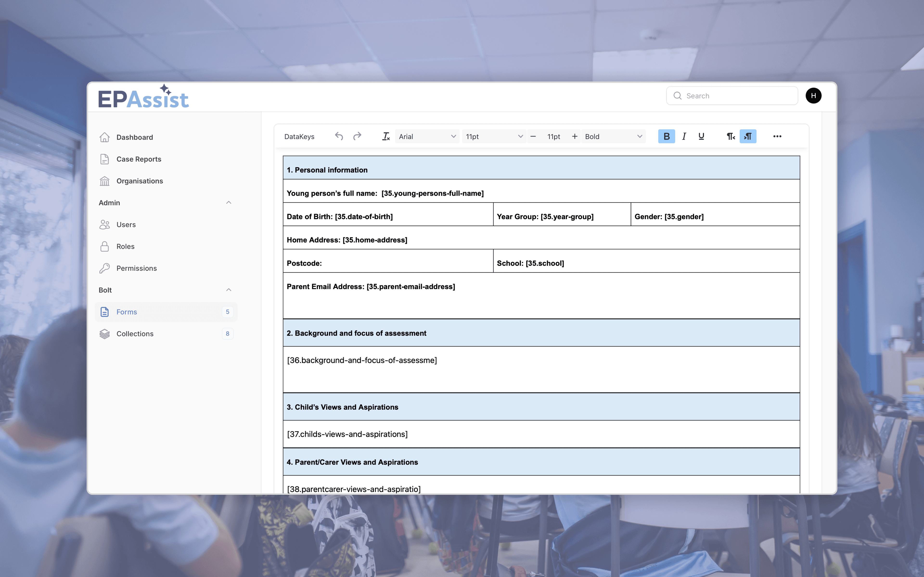
Task: Open more toolbar options via ellipsis
Action: click(x=777, y=136)
